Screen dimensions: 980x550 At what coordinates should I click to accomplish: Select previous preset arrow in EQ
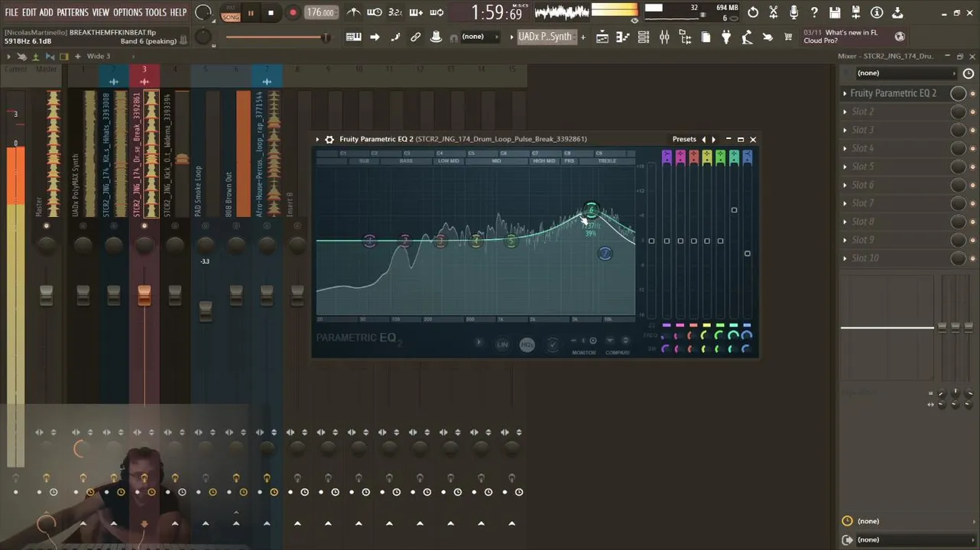(704, 139)
